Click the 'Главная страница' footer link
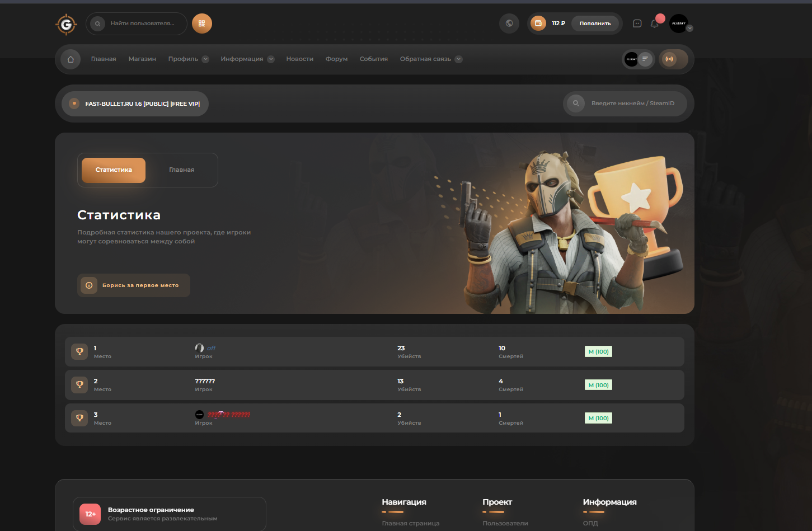This screenshot has height=531, width=812. coord(411,524)
